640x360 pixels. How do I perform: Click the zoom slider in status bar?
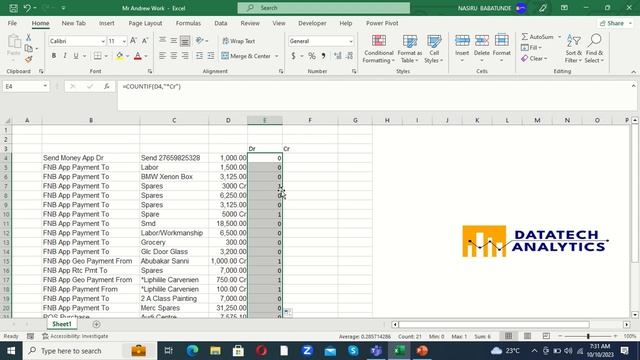[x=588, y=336]
